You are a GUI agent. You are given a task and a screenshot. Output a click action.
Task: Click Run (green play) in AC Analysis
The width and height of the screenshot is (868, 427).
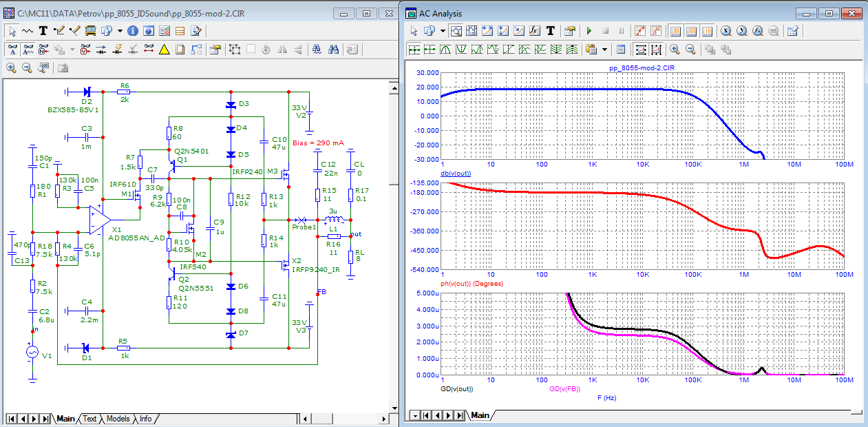589,31
